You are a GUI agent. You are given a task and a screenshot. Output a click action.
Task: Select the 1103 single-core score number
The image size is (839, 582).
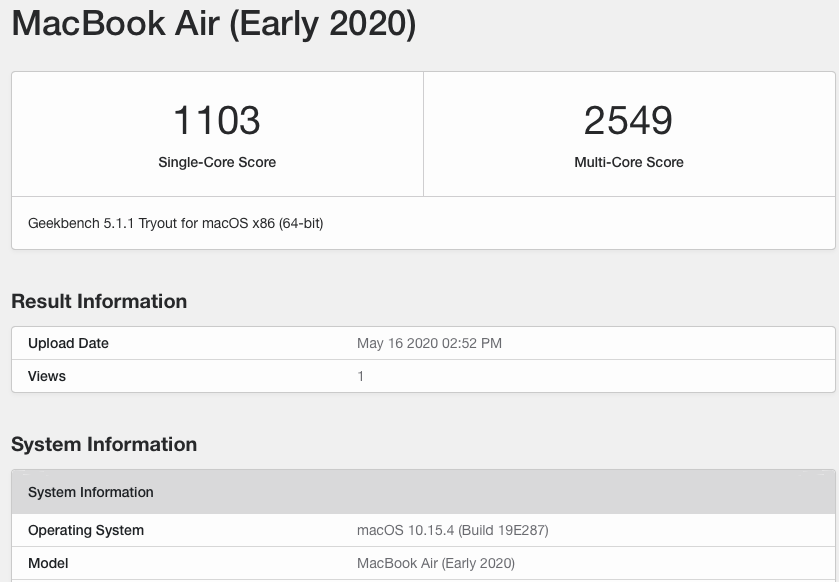point(217,120)
